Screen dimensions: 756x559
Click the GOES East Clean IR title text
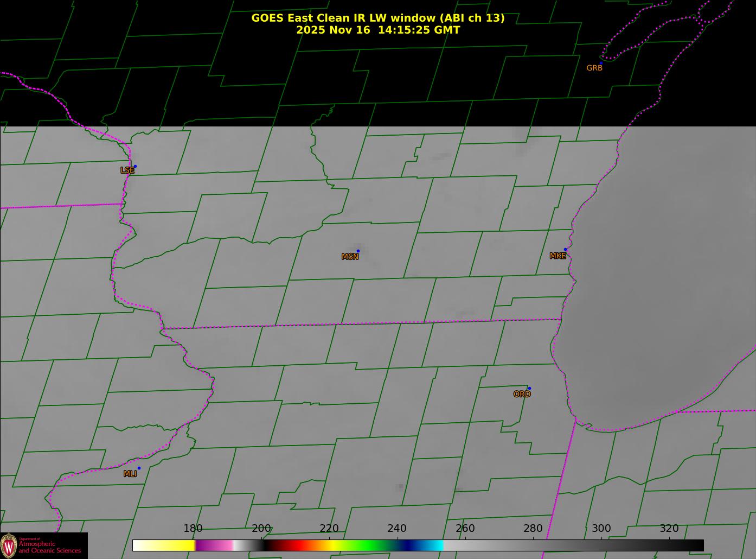pyautogui.click(x=377, y=18)
